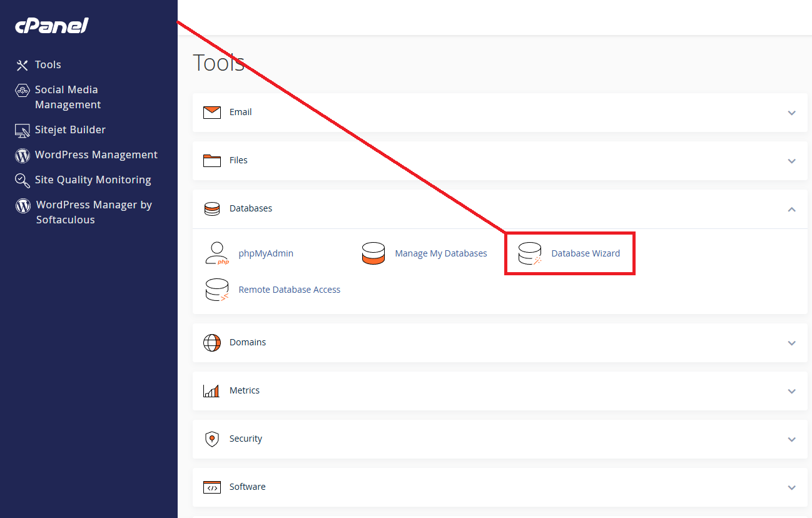
Task: Click the Social Media Management icon
Action: tap(23, 90)
